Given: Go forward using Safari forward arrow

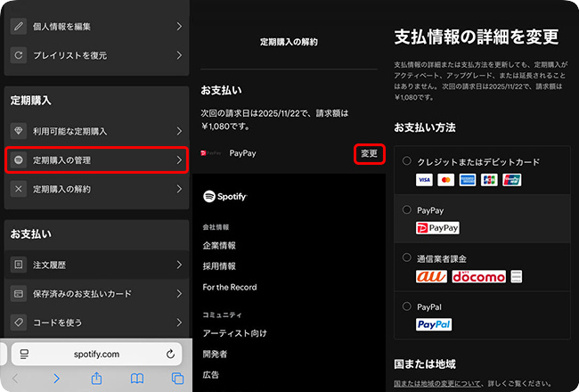Looking at the screenshot, I should coord(56,379).
